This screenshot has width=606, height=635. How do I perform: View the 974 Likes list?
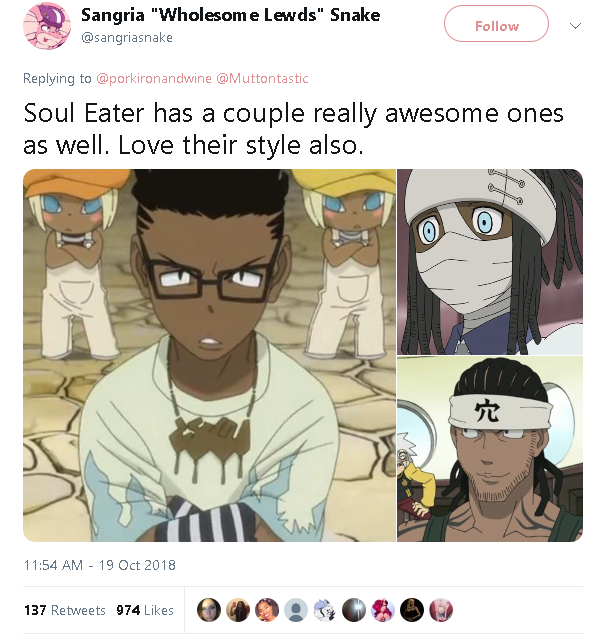pos(145,610)
